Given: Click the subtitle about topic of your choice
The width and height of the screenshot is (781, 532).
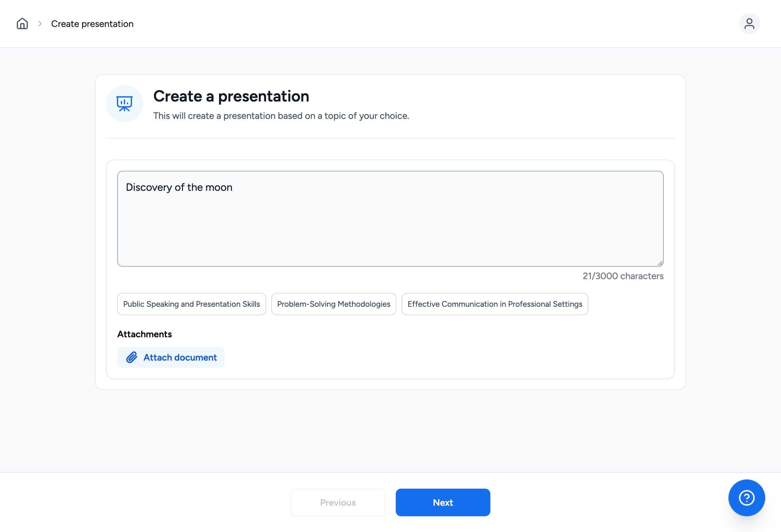Looking at the screenshot, I should point(281,116).
